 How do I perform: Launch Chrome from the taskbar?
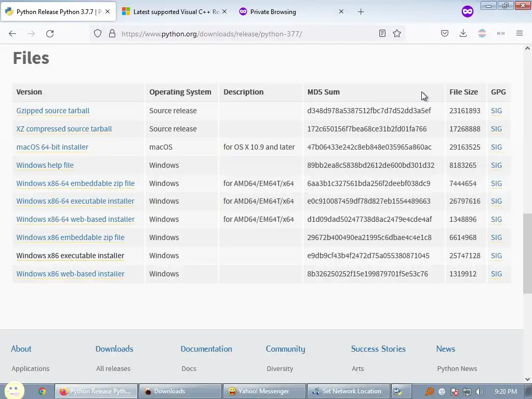coord(42,391)
